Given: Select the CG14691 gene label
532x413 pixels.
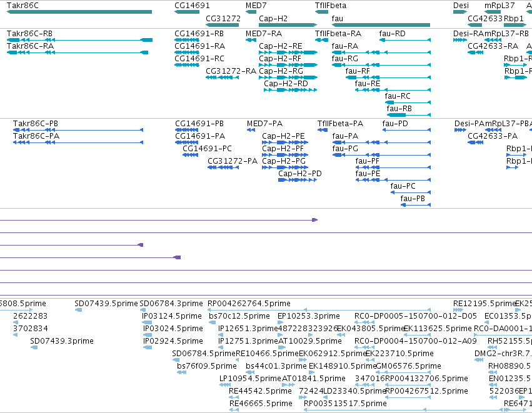Looking at the screenshot, I should [x=192, y=6].
